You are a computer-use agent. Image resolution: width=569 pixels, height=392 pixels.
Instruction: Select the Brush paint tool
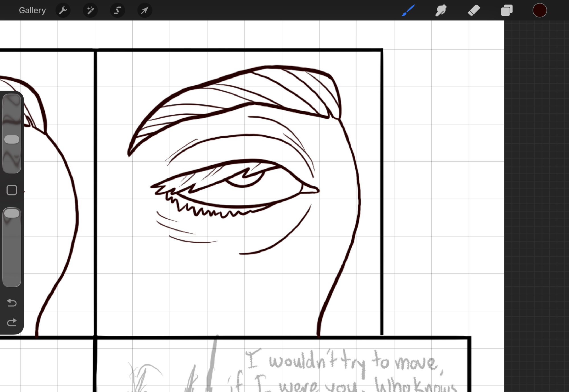point(408,11)
